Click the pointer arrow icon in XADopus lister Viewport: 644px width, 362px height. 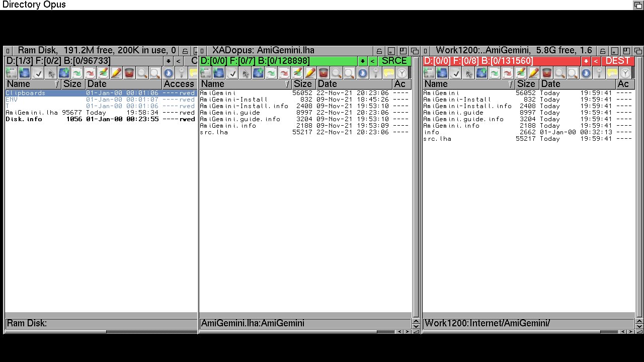pos(245,73)
